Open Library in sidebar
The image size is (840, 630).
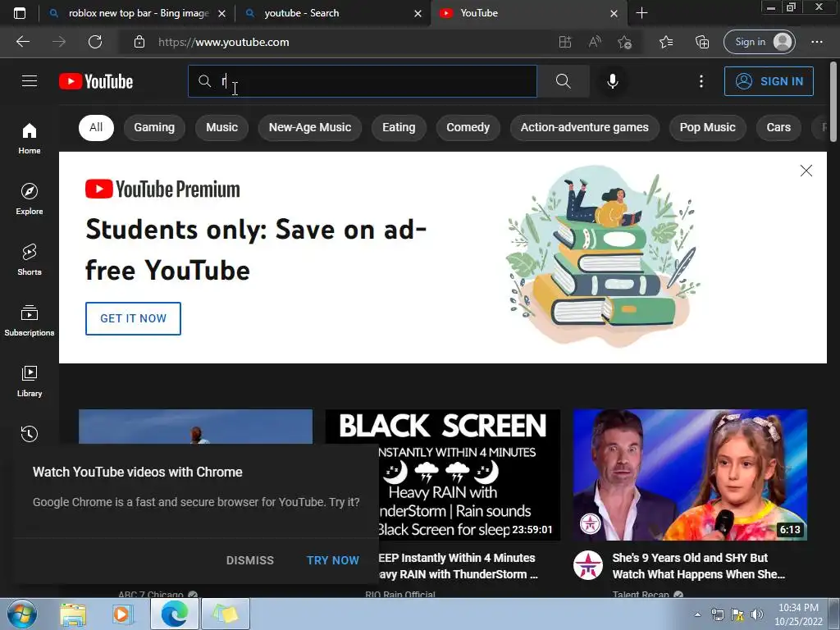point(30,381)
